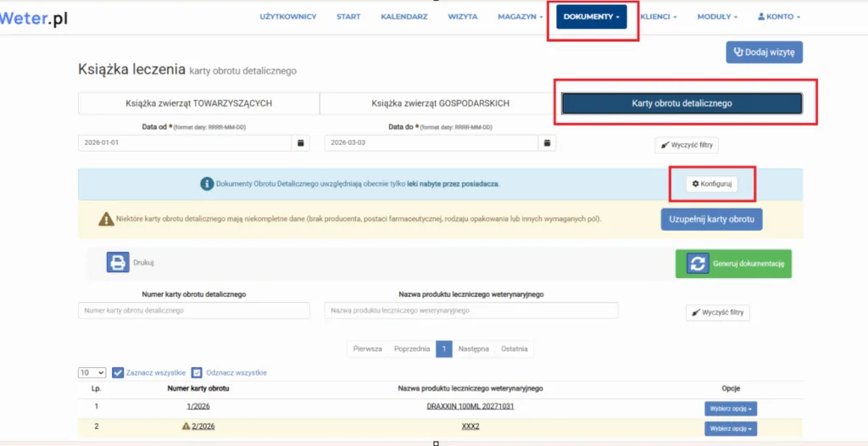Switch to Książka zwierząt GOSPODARSKICH tab

click(x=441, y=103)
